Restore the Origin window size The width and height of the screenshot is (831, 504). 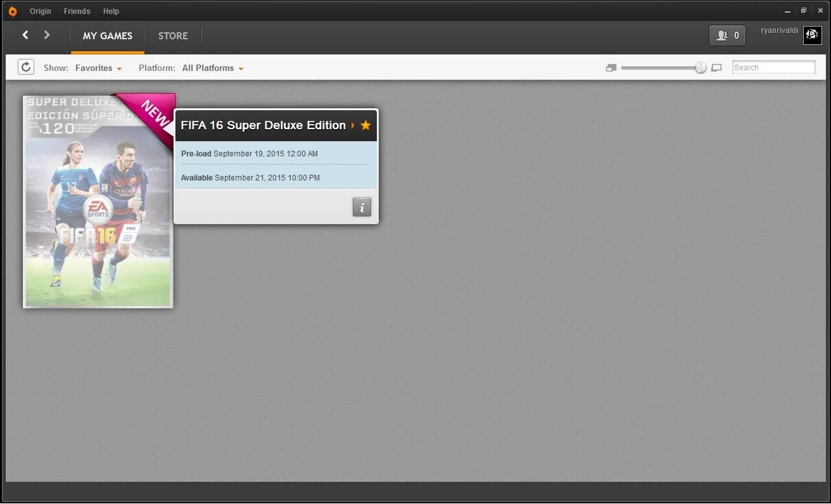tap(804, 10)
